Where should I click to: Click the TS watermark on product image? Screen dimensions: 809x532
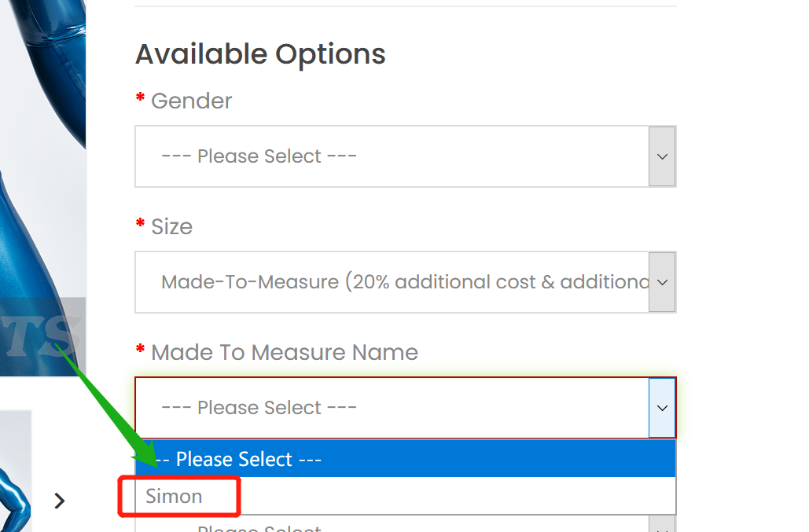[41, 336]
